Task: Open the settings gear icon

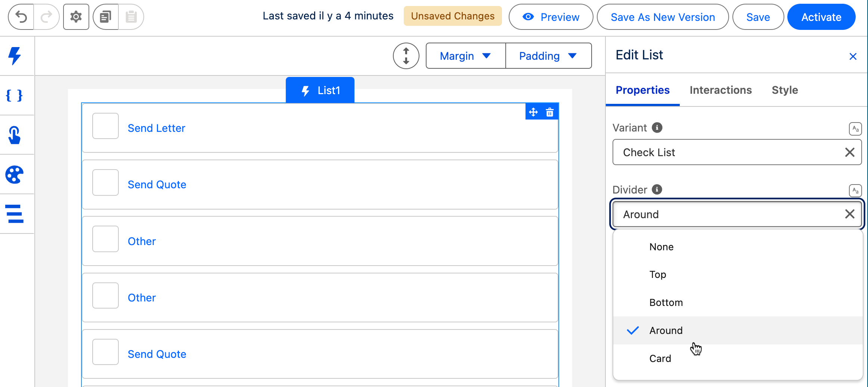Action: coord(76,17)
